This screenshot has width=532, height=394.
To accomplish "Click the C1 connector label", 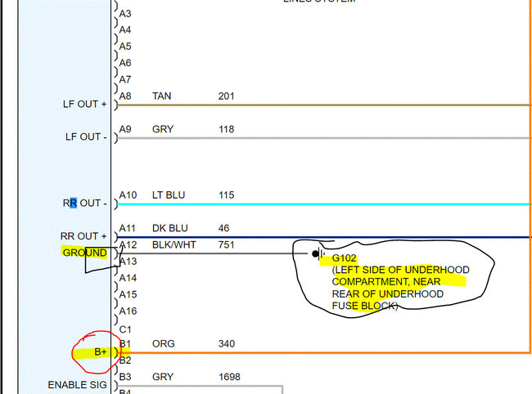I will point(125,329).
